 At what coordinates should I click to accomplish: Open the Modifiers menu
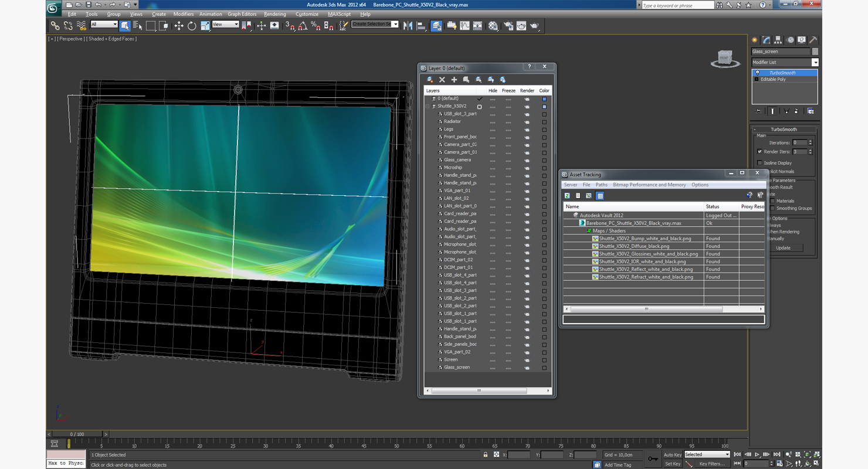[x=184, y=14]
